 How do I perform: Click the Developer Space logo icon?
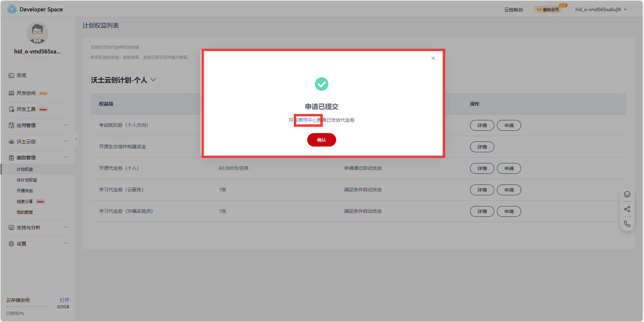[x=12, y=9]
